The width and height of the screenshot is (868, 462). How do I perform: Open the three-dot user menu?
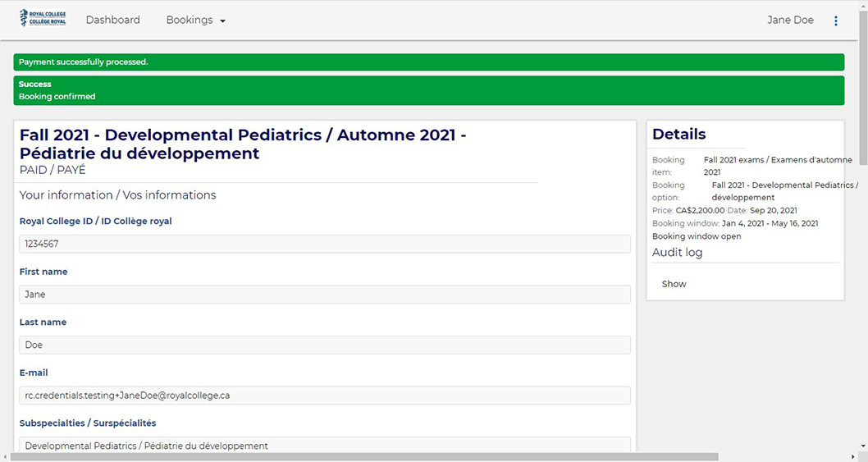pos(835,21)
